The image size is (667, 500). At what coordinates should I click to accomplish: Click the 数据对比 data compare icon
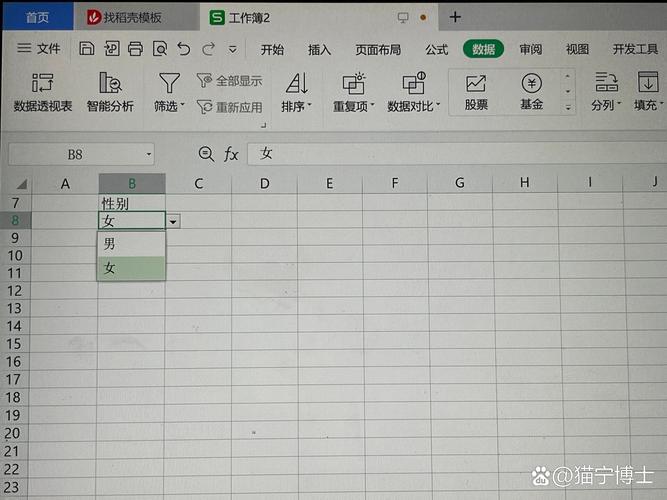(x=414, y=83)
